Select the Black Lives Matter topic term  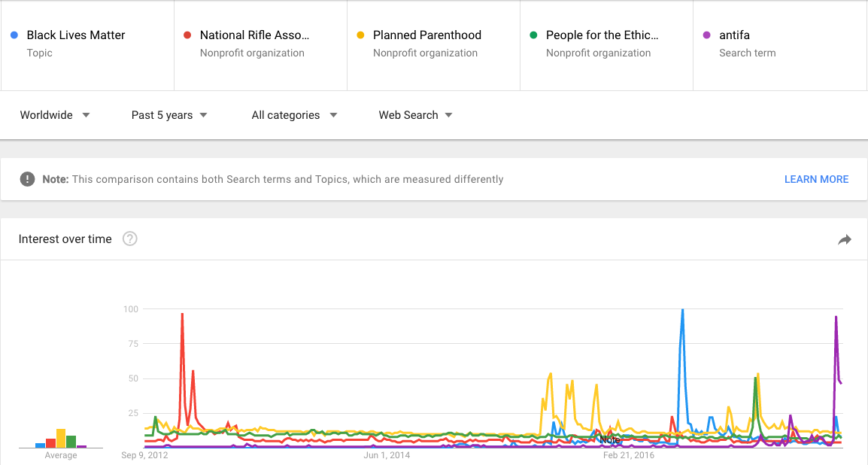pyautogui.click(x=87, y=45)
